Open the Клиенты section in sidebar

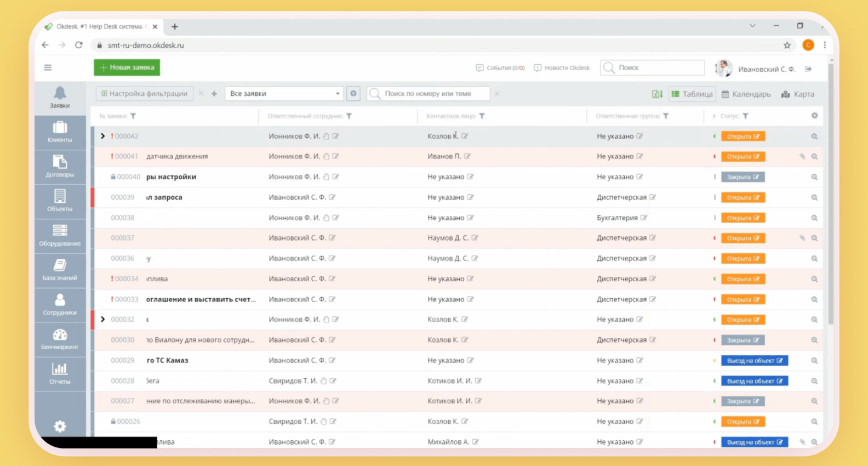tap(60, 132)
